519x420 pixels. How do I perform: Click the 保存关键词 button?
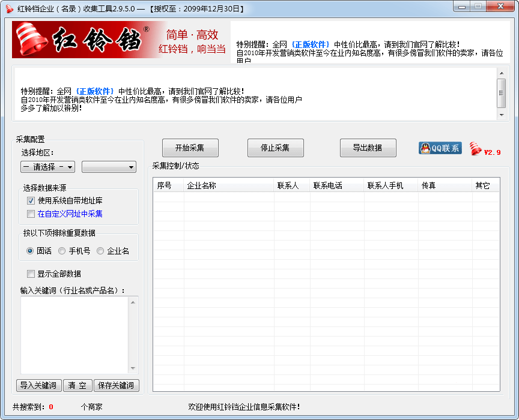(x=116, y=385)
